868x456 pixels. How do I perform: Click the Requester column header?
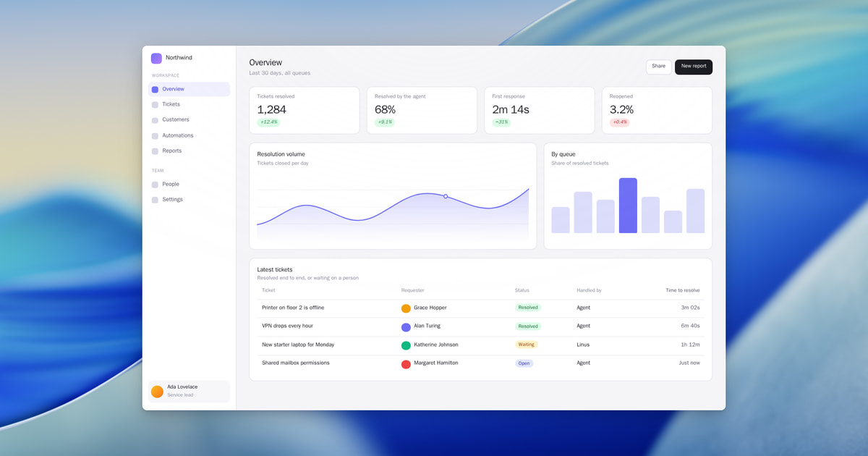(x=413, y=290)
